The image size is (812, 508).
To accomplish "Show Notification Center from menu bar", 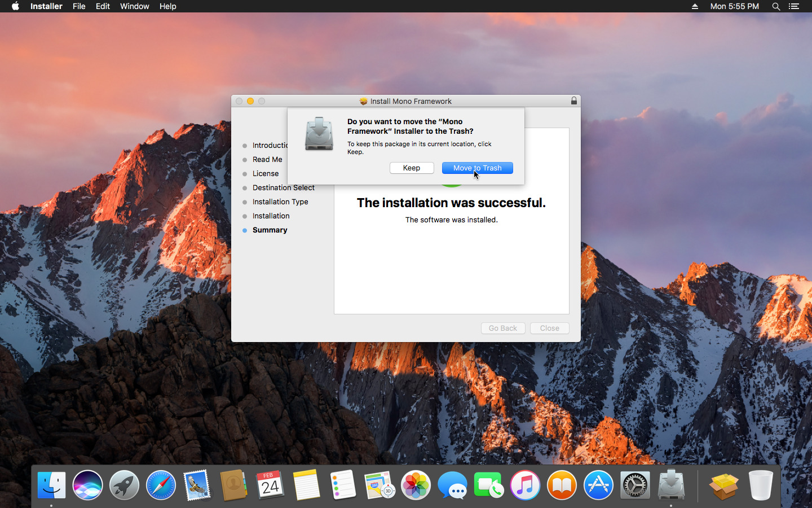I will tap(794, 6).
